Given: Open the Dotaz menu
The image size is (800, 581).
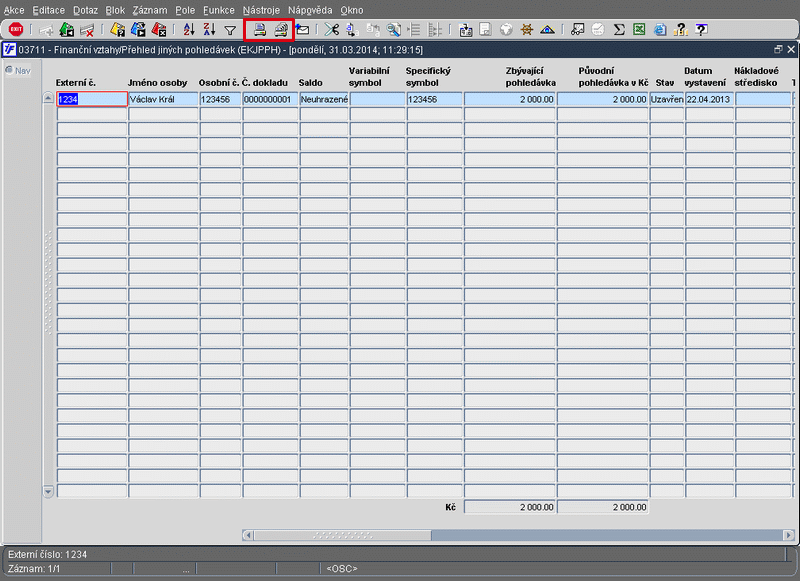Looking at the screenshot, I should pos(85,10).
